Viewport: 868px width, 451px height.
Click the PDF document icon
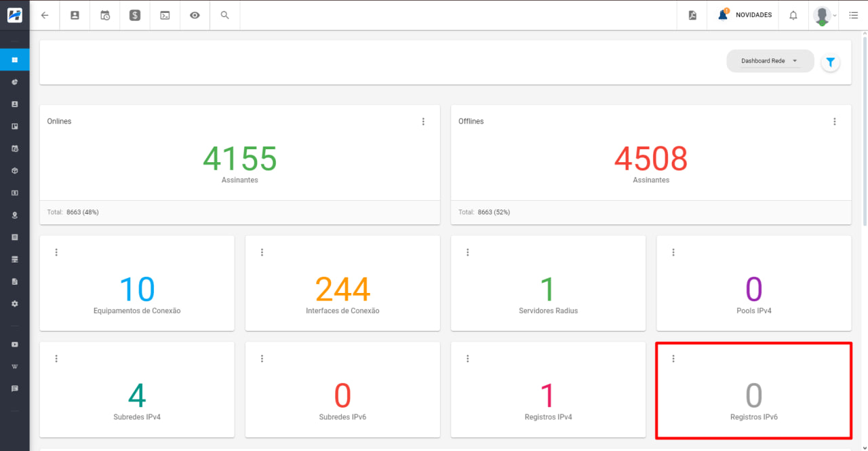click(x=692, y=15)
